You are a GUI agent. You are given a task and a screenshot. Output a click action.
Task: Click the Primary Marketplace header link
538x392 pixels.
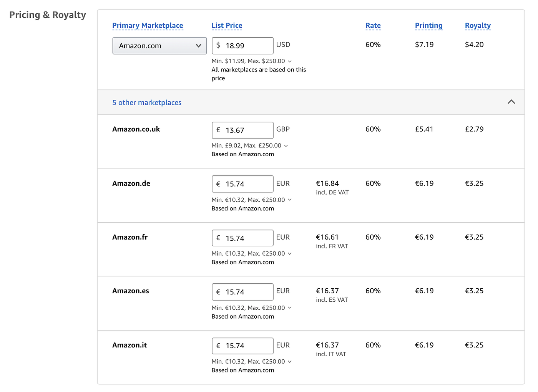point(148,26)
